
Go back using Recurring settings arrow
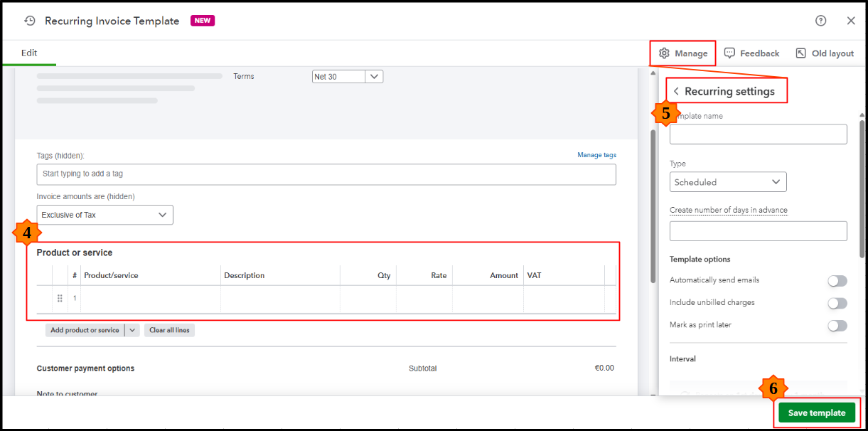(x=676, y=91)
